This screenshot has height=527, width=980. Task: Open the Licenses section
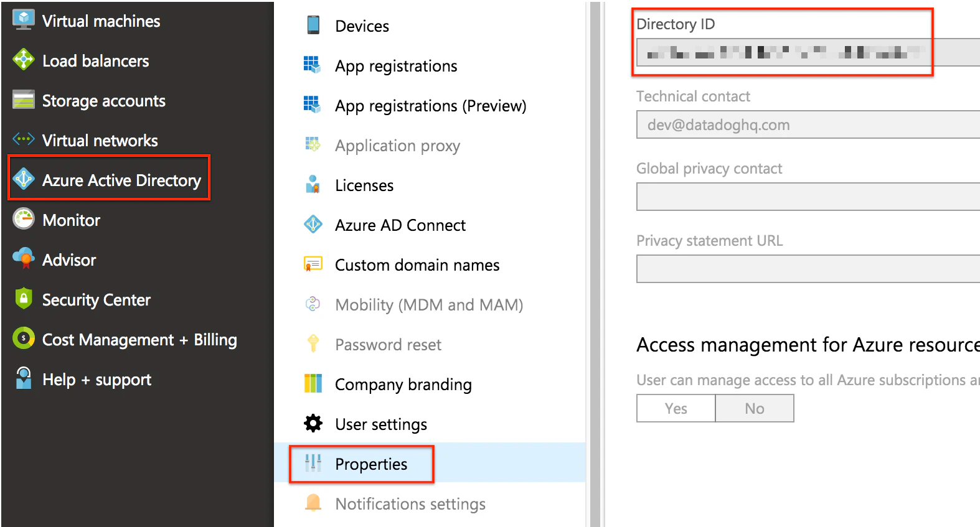click(x=364, y=185)
